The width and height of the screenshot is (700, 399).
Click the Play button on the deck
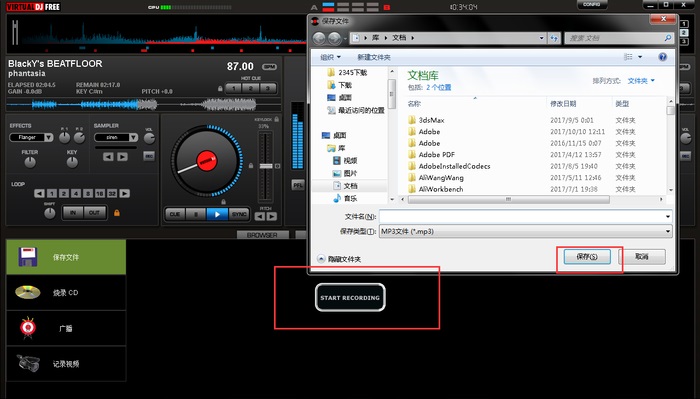[x=217, y=215]
